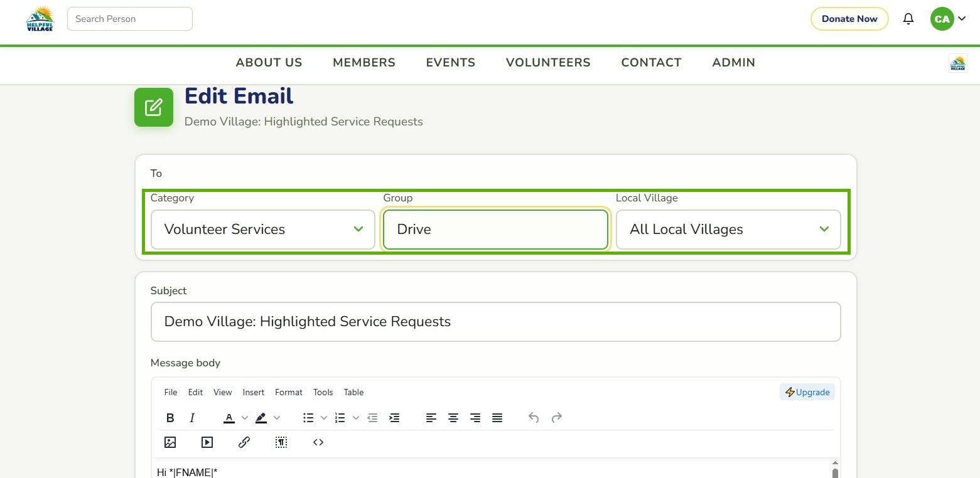Insert a hyperlink into the message

244,442
